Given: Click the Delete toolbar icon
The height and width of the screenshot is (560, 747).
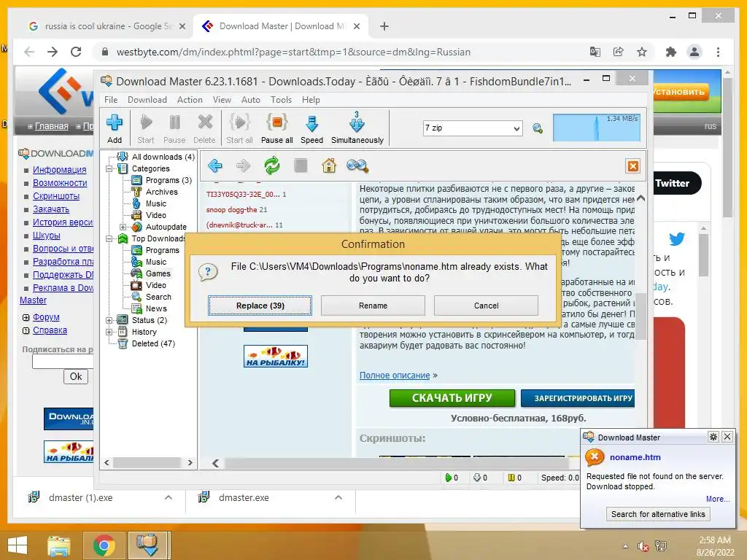Looking at the screenshot, I should pos(204,128).
